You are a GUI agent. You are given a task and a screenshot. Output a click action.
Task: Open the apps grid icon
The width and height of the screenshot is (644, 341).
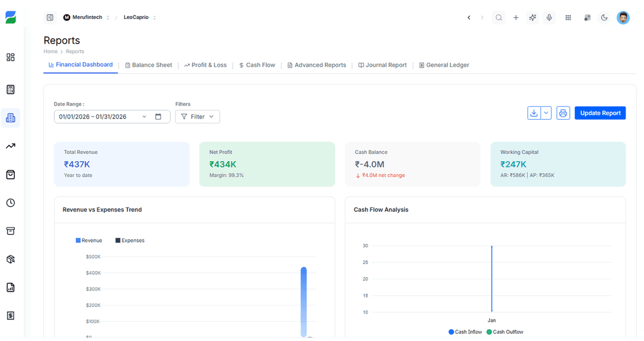tap(568, 18)
